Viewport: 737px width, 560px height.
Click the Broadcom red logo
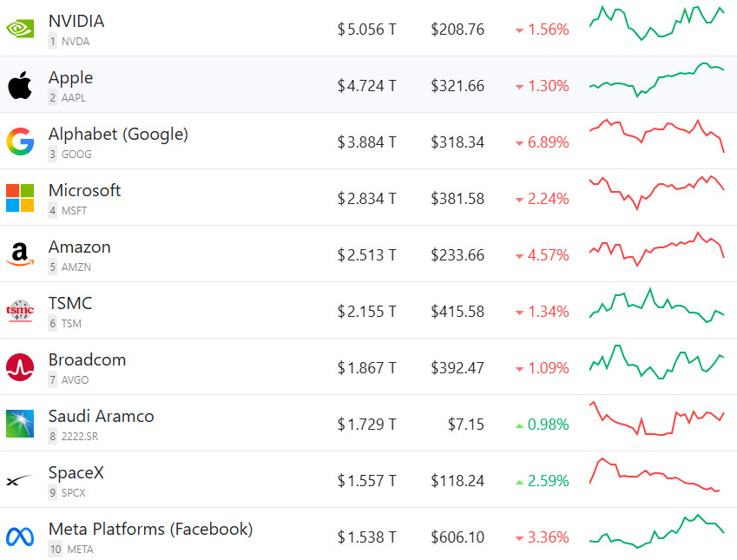coord(20,367)
